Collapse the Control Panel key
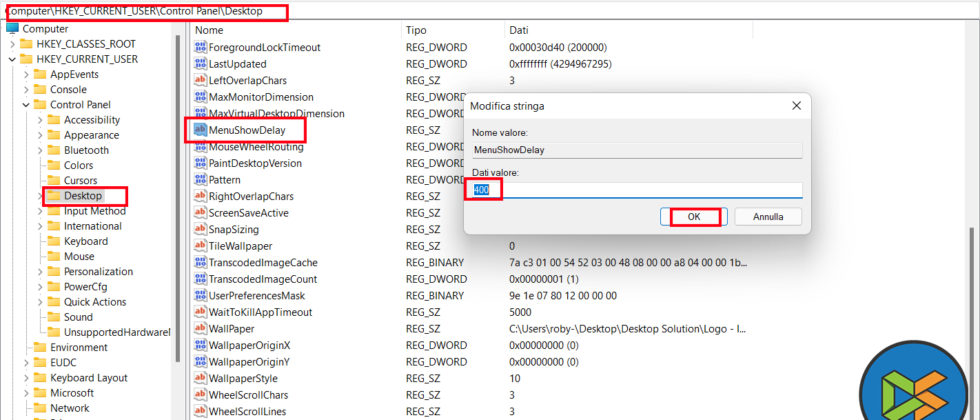Viewport: 980px width, 420px height. click(x=26, y=105)
